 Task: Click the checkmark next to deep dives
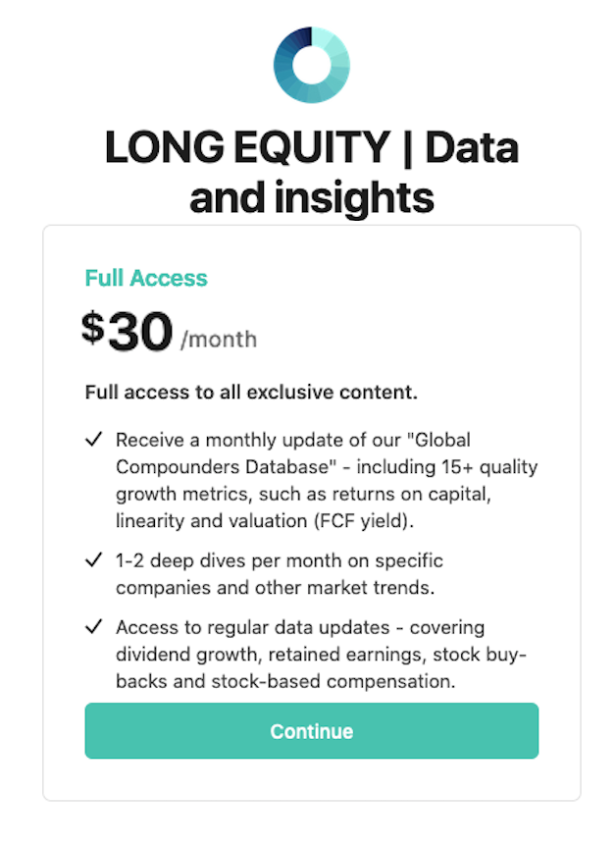click(94, 560)
